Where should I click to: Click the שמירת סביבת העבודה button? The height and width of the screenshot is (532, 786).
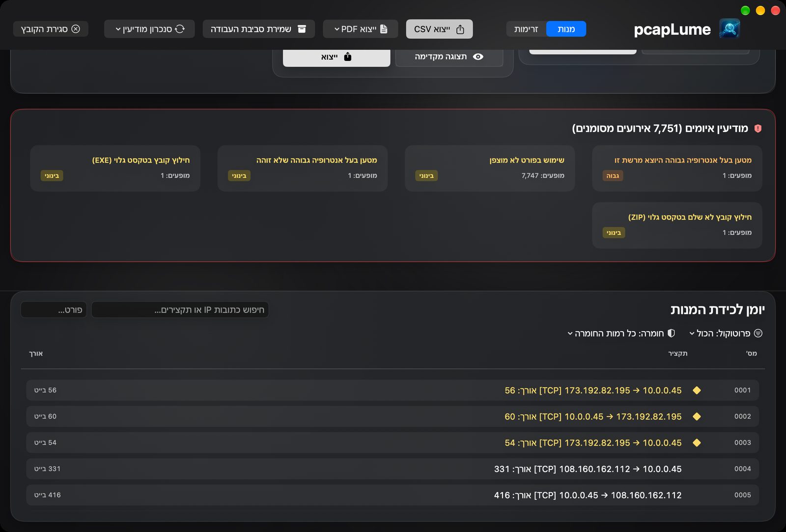pos(258,29)
